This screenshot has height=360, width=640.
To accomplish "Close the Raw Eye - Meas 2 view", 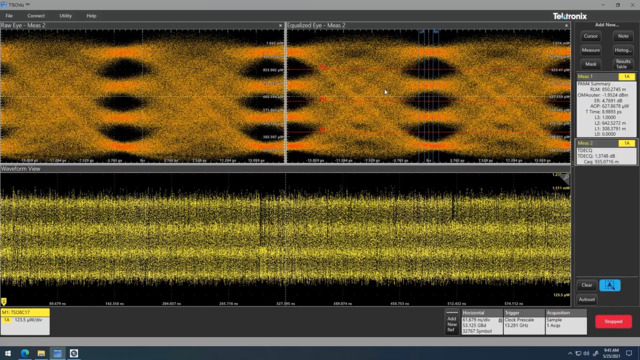I will click(280, 25).
